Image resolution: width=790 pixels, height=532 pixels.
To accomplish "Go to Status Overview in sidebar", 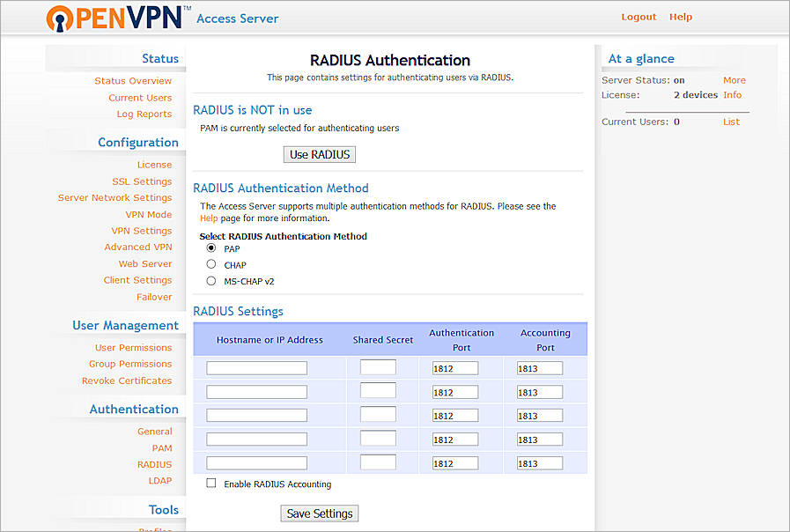I will click(133, 81).
